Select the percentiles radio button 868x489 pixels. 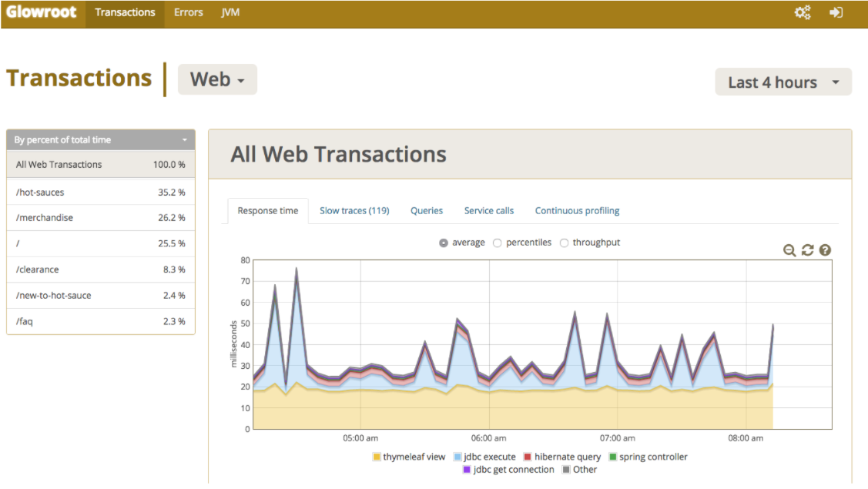coord(498,243)
